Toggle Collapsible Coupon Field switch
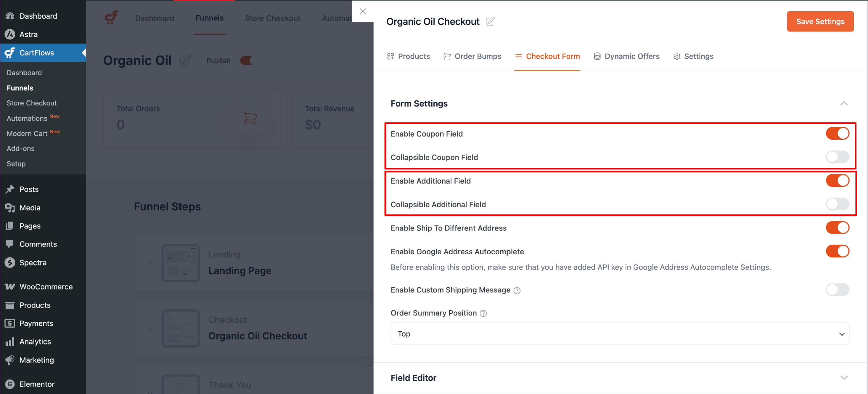This screenshot has height=394, width=868. pos(837,157)
